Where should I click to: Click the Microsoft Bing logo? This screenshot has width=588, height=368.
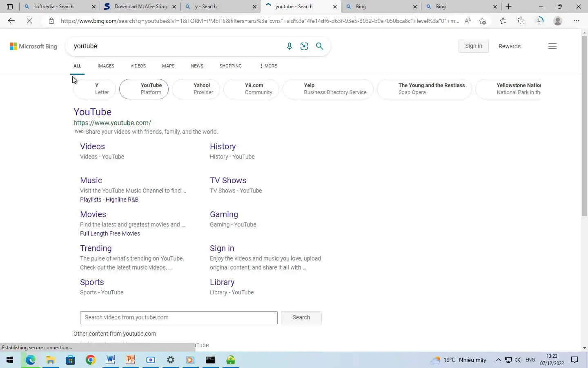point(33,46)
